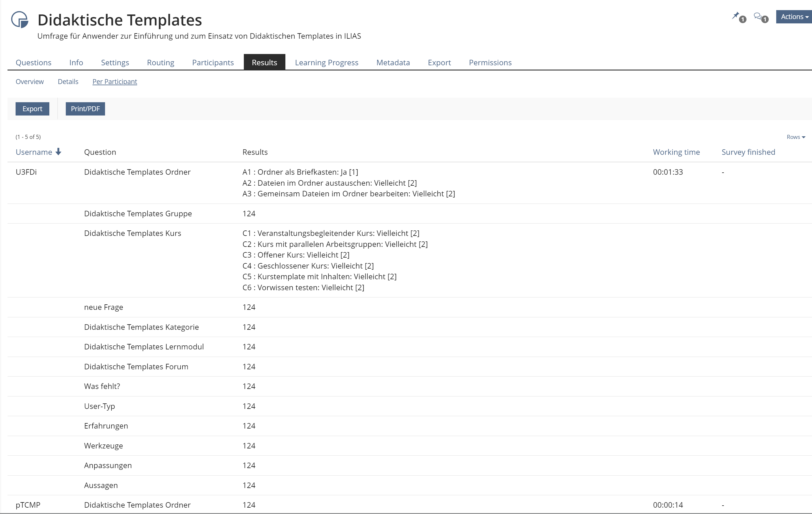Open the notes pin icon in the header
812x514 pixels.
pyautogui.click(x=735, y=16)
